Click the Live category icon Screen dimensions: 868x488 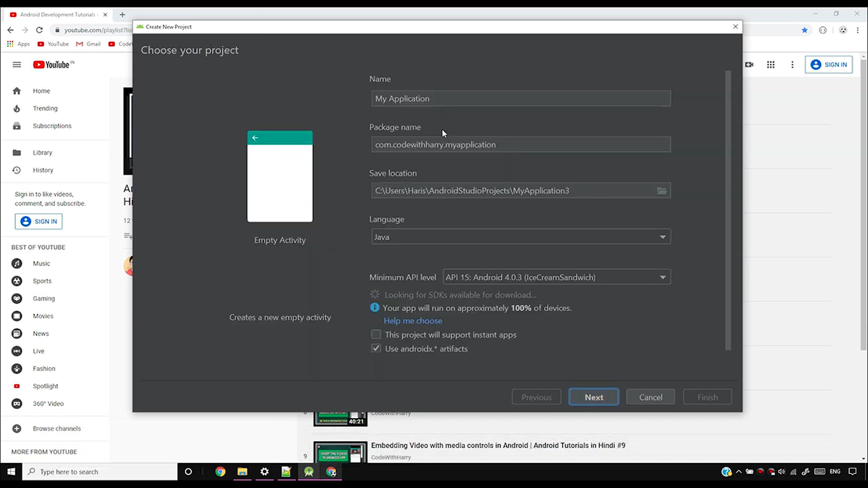click(x=17, y=351)
